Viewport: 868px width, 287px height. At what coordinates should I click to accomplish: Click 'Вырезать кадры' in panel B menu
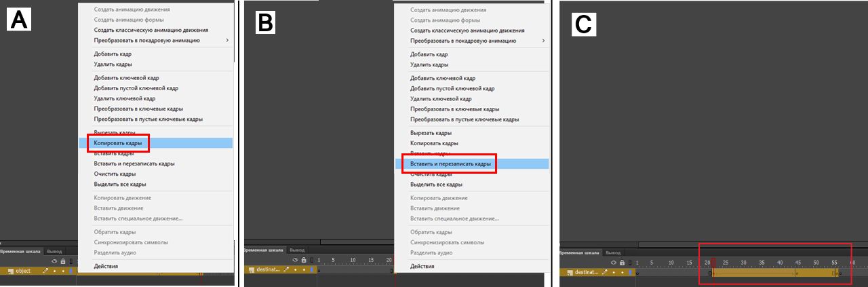point(431,133)
